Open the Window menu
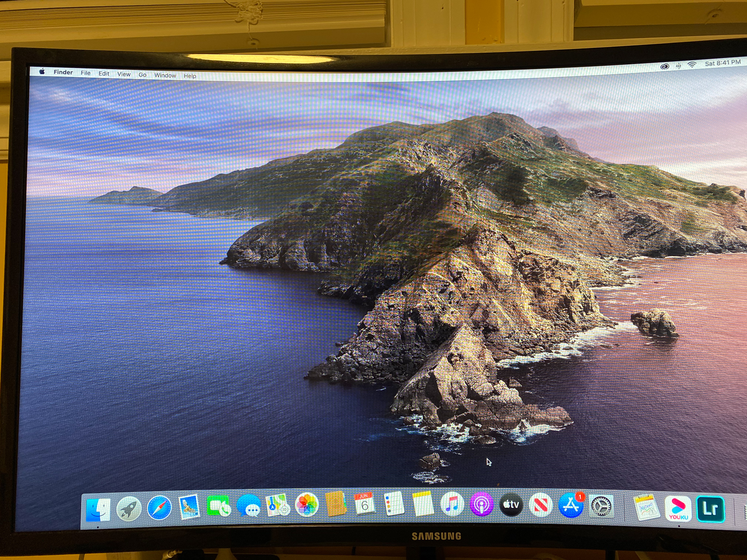Image resolution: width=747 pixels, height=560 pixels. click(x=165, y=75)
